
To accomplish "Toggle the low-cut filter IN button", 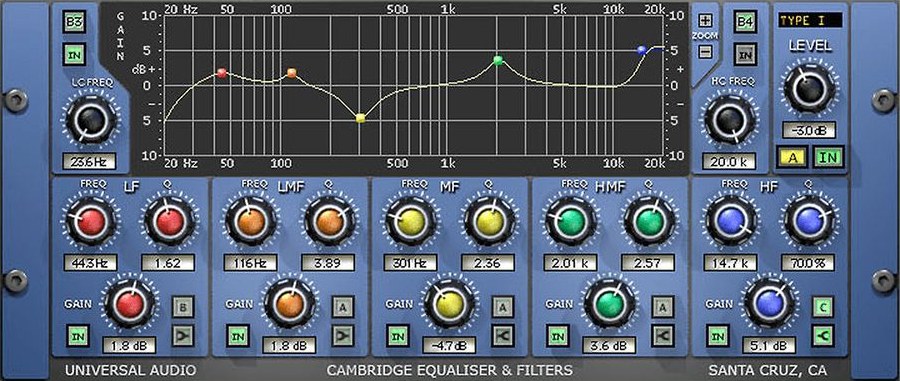I will [74, 55].
